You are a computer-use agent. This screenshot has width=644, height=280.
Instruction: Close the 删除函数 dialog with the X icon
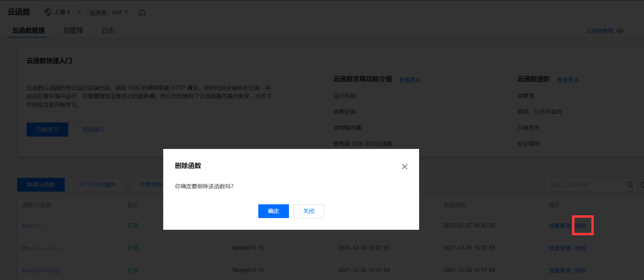click(405, 166)
